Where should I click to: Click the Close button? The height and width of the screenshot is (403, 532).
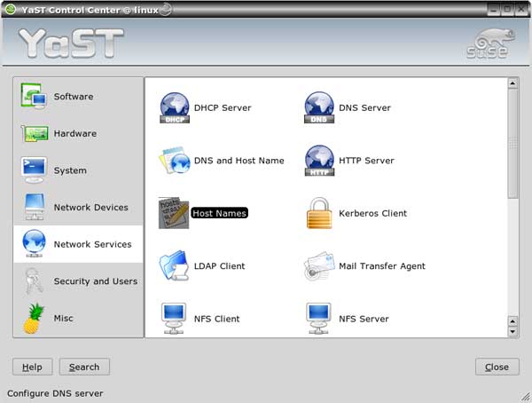click(x=497, y=367)
